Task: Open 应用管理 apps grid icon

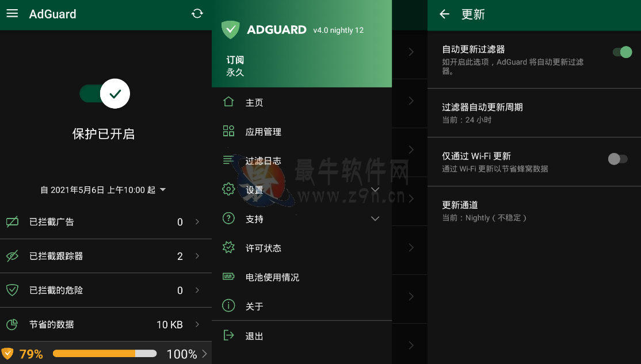Action: [x=228, y=131]
